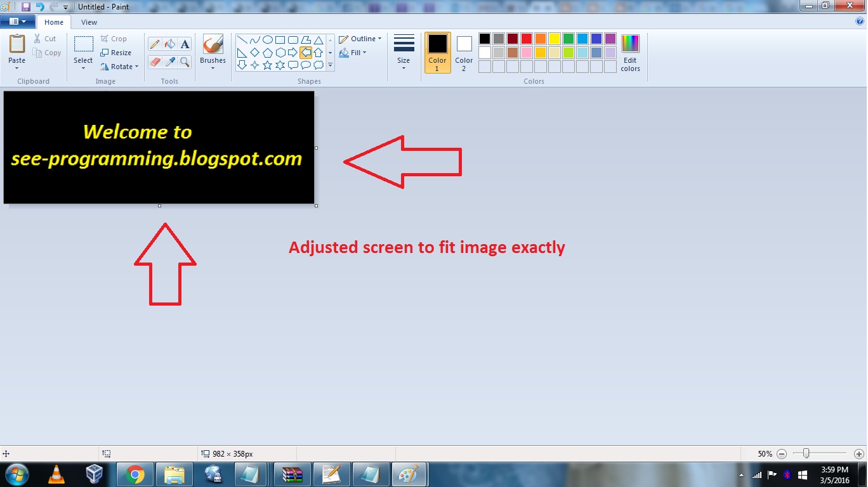The image size is (868, 487).
Task: Select the Line shape
Action: click(242, 40)
